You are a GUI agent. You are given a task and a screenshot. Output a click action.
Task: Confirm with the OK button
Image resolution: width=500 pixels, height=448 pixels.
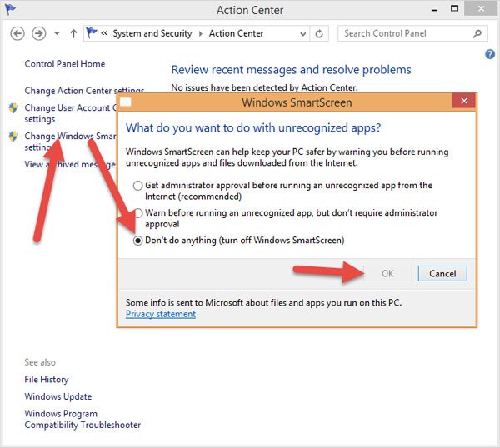387,274
